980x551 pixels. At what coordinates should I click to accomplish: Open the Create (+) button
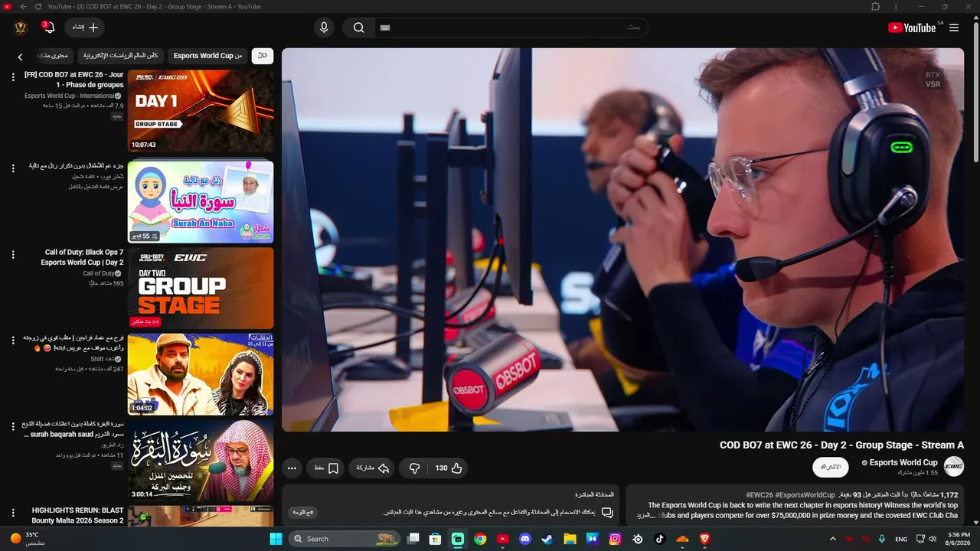coord(85,28)
